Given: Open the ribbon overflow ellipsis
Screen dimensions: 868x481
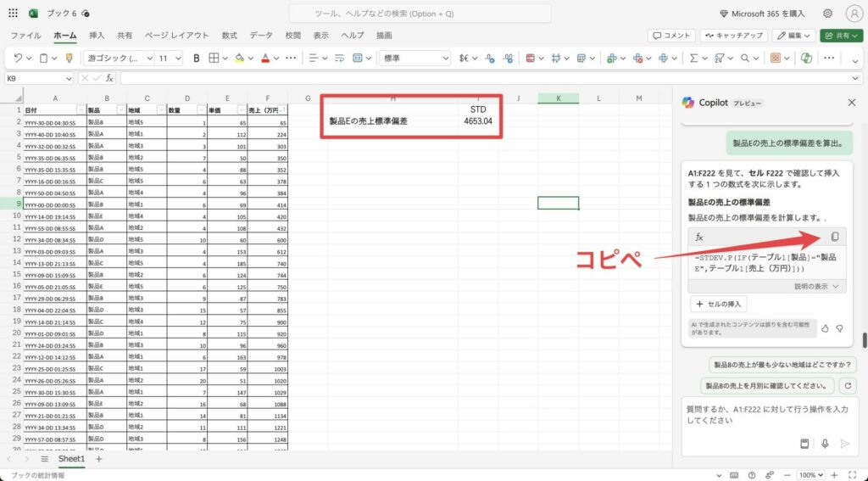Looking at the screenshot, I should [829, 59].
